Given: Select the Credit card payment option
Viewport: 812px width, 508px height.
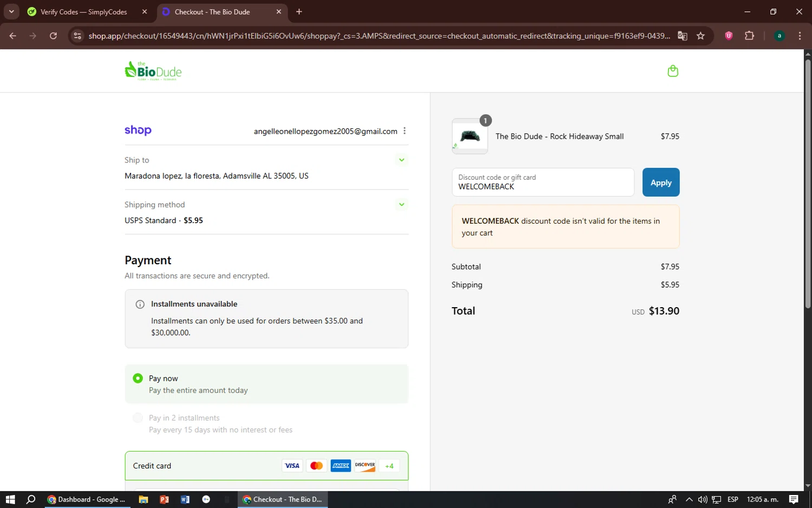Looking at the screenshot, I should click(x=266, y=466).
